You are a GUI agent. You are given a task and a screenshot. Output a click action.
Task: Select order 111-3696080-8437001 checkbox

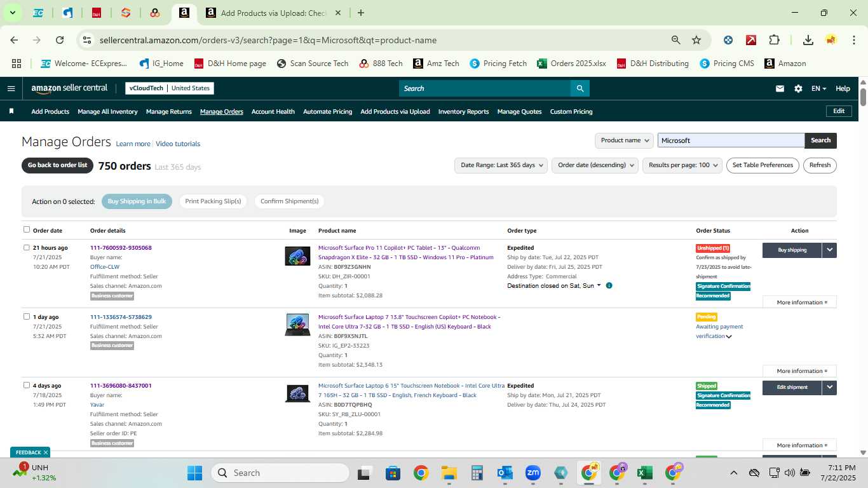(27, 385)
